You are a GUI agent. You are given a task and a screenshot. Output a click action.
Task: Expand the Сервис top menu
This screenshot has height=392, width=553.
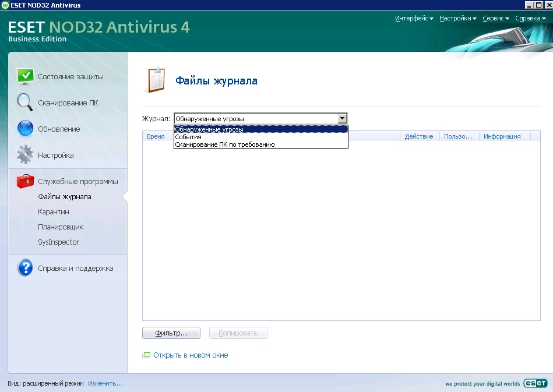click(x=495, y=18)
